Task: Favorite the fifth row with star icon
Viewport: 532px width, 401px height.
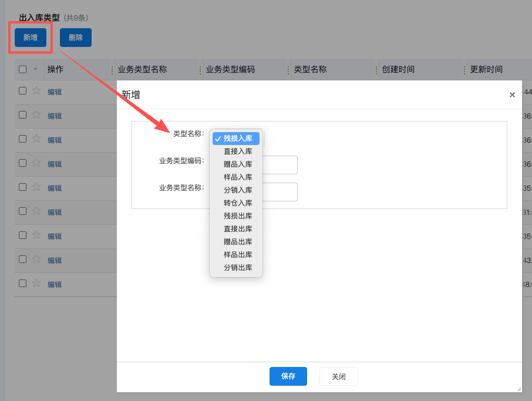Action: (x=36, y=187)
